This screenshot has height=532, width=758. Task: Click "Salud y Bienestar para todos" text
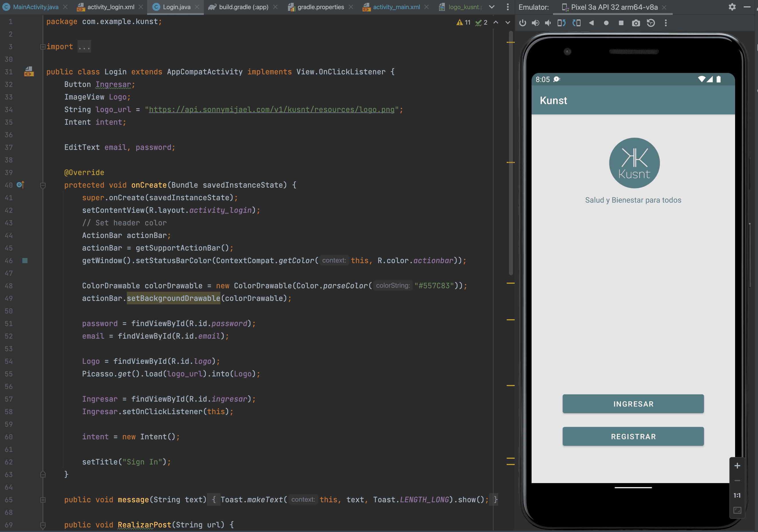point(633,200)
